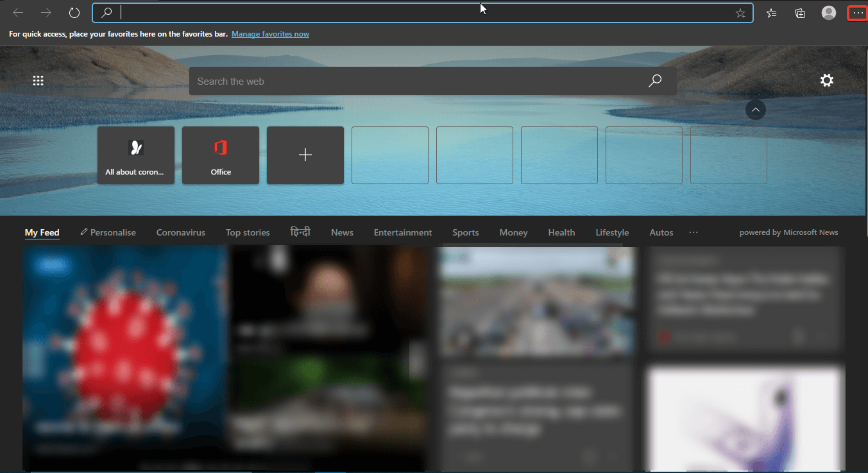Open the 'All about coron...' quick link
The height and width of the screenshot is (473, 868).
pyautogui.click(x=135, y=155)
